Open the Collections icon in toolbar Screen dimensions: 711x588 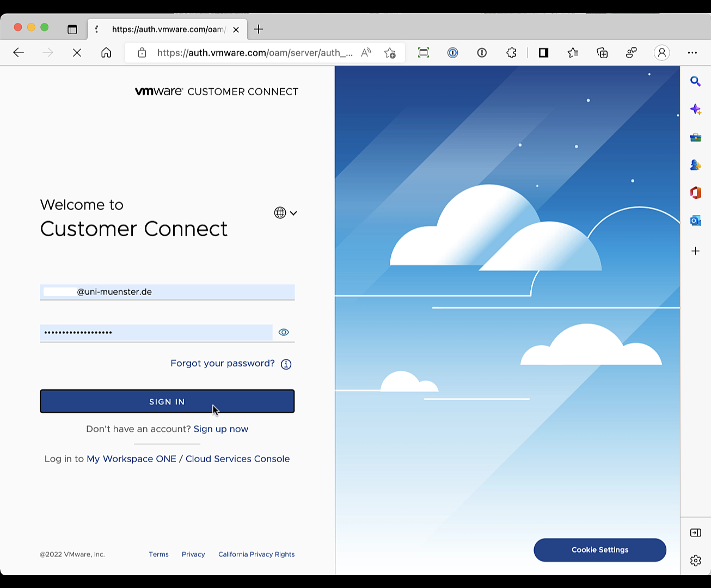(x=602, y=53)
